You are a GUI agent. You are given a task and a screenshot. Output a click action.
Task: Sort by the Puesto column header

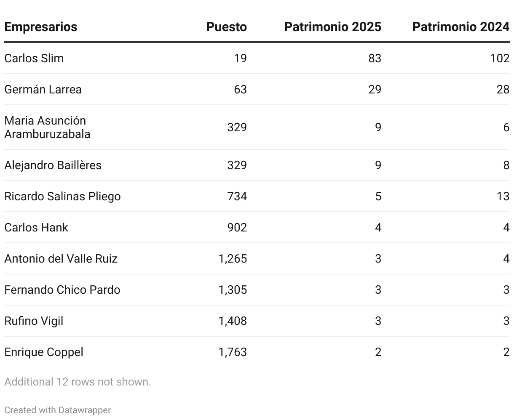[227, 27]
